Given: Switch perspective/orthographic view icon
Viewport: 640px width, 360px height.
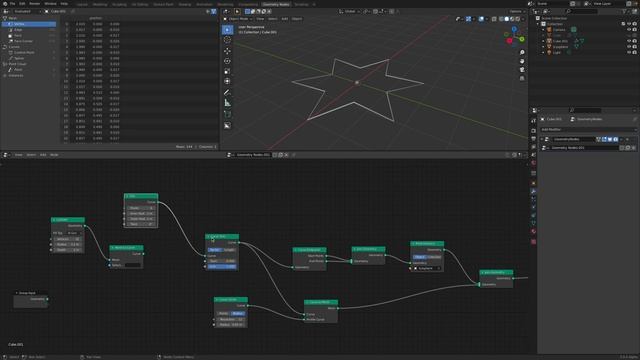Looking at the screenshot, I should pyautogui.click(x=522, y=78).
